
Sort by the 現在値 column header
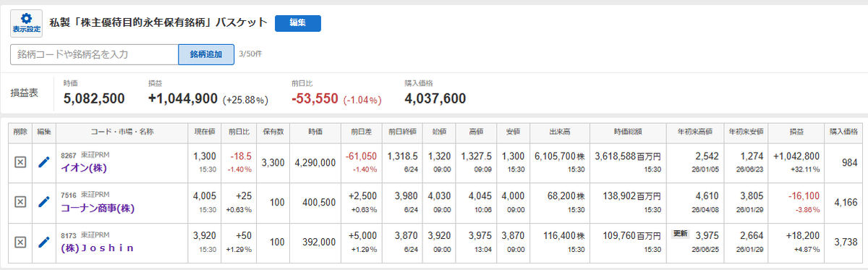(x=205, y=132)
